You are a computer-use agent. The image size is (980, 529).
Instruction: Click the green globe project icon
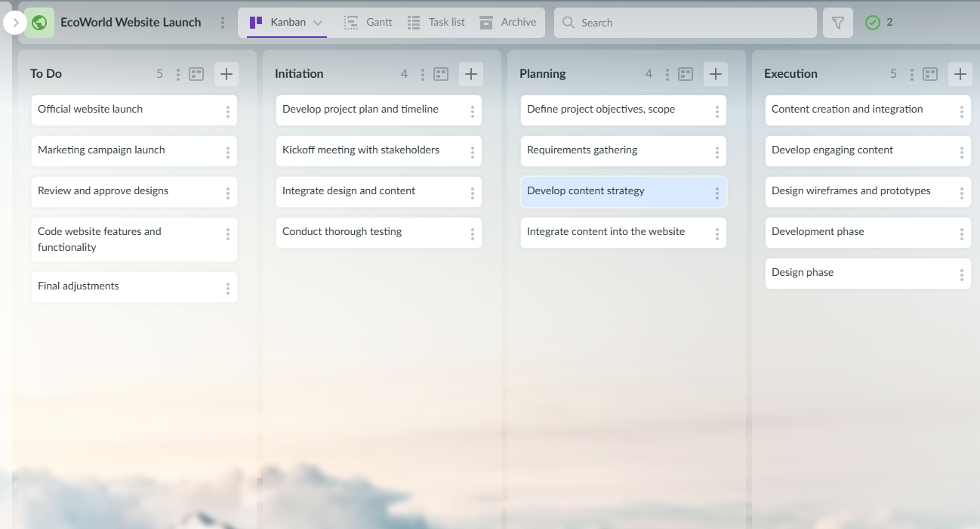pos(39,22)
